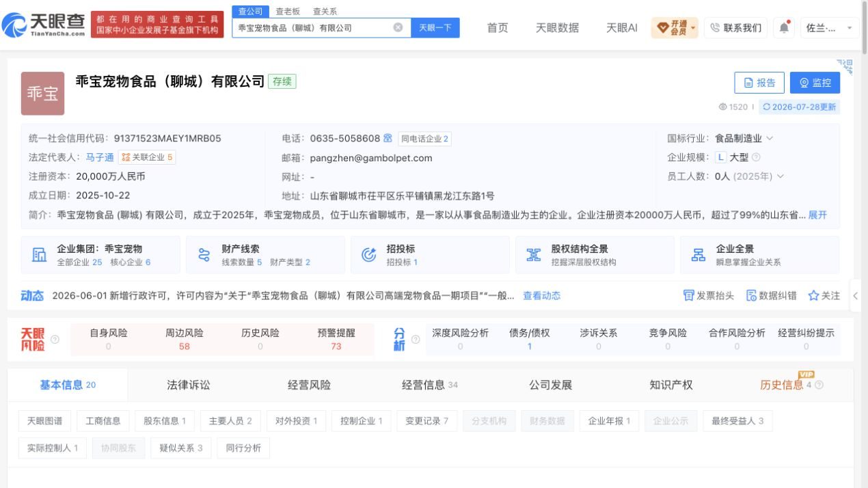
Task: Click the 天眼图谱 sub-tab
Action: pyautogui.click(x=44, y=421)
